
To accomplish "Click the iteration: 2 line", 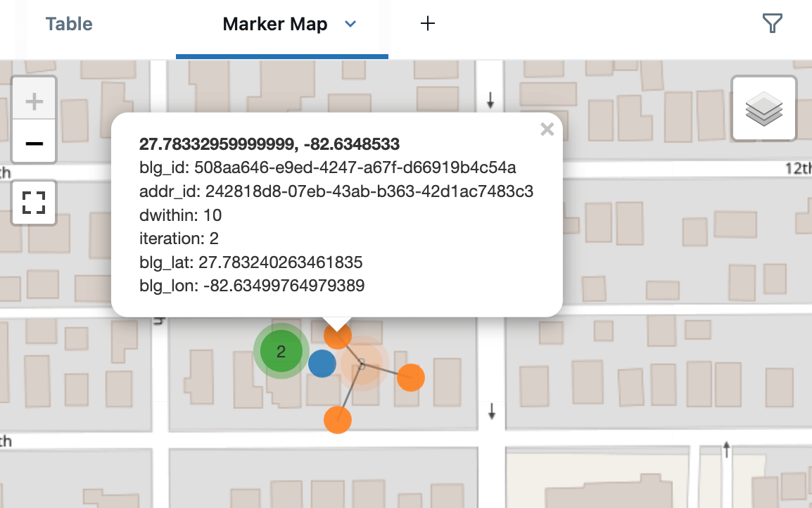I will [179, 239].
